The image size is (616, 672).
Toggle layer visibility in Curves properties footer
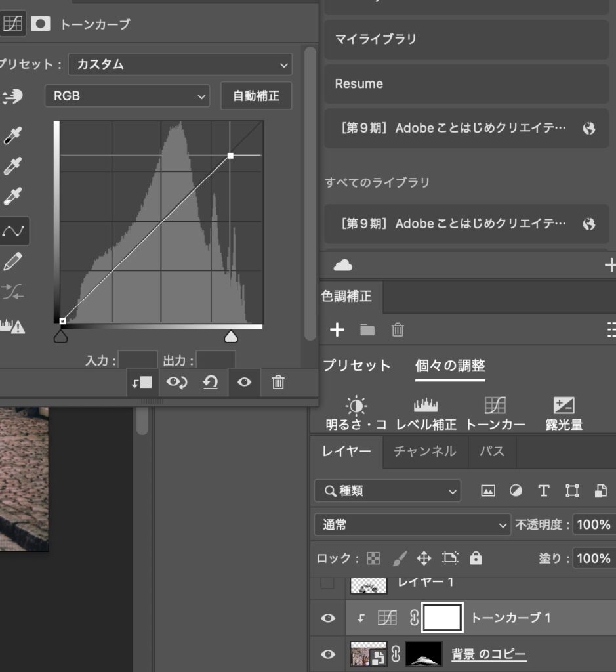coord(244,383)
